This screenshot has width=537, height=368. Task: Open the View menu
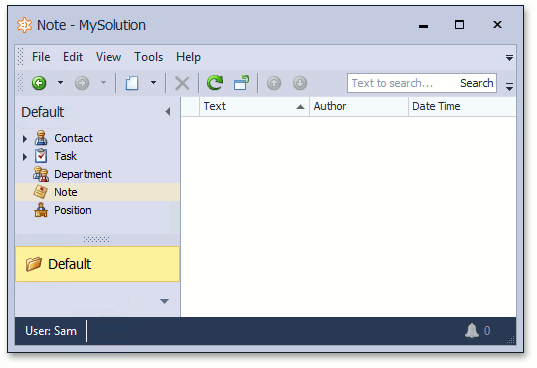(x=108, y=57)
